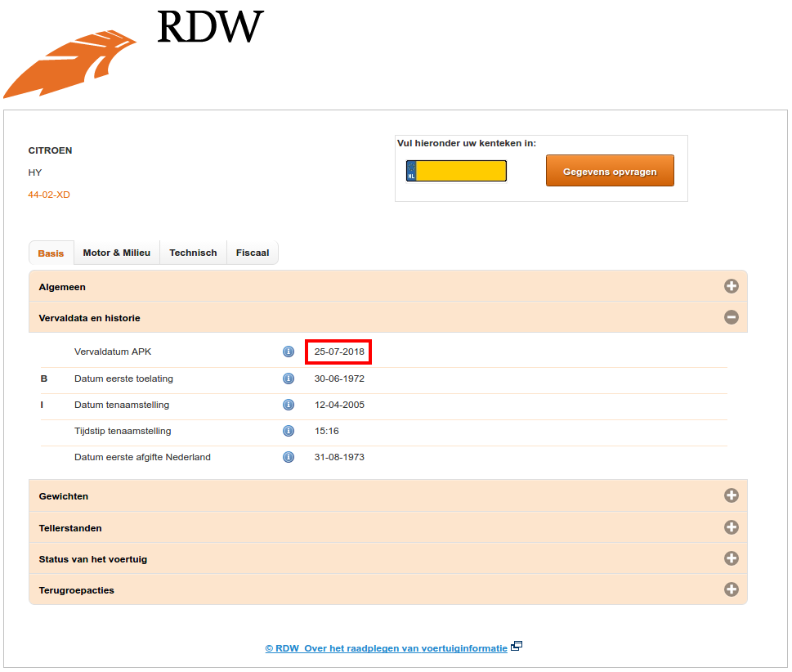Viewport: 792px width, 672px height.
Task: Click the RDW orange logo
Action: coord(69,64)
